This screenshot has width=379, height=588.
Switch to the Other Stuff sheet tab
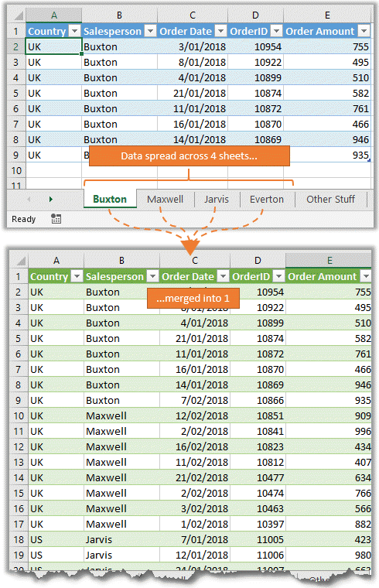point(330,199)
